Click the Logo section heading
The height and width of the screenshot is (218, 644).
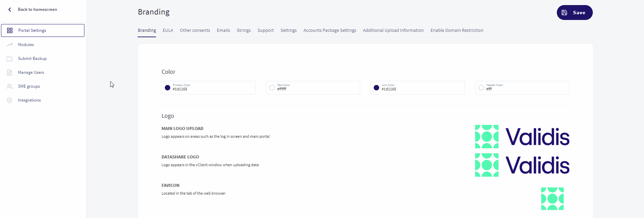(168, 116)
